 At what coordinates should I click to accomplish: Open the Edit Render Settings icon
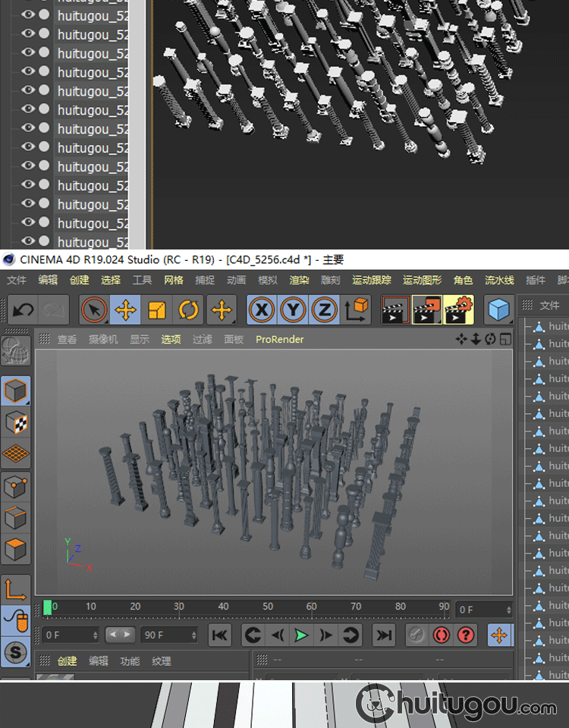click(459, 310)
